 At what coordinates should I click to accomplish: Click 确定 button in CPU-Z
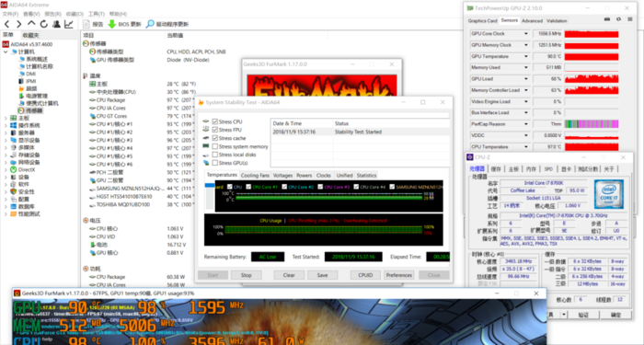[615, 315]
